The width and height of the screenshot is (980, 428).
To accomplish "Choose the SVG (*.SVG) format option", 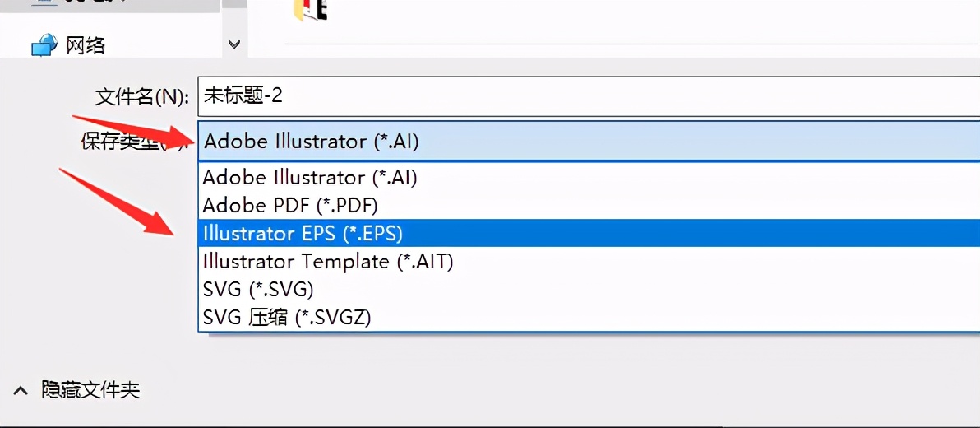I will tap(258, 290).
